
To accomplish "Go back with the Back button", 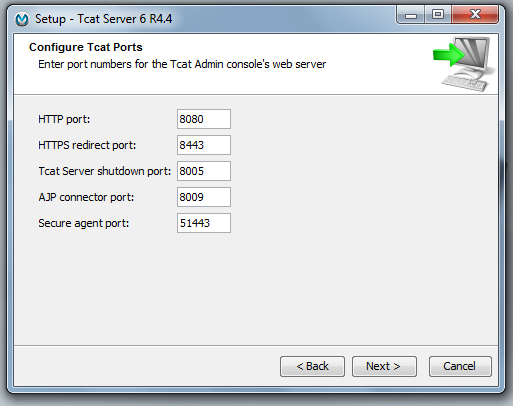I will tap(312, 366).
